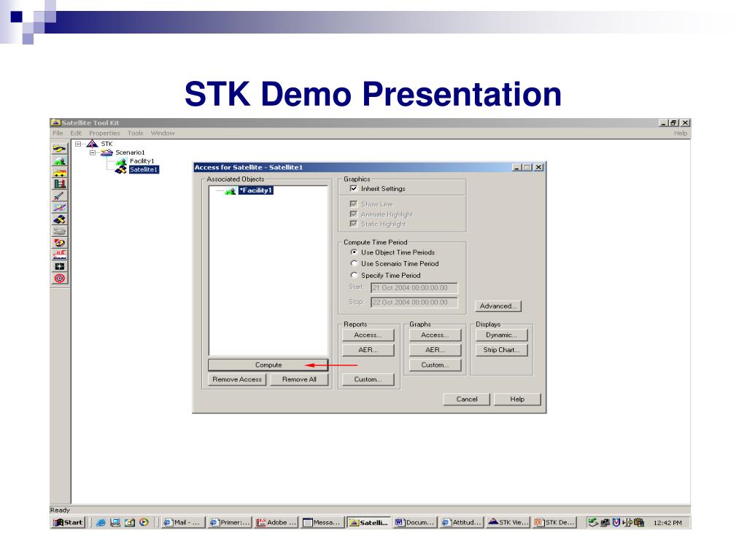This screenshot has height=560, width=747.
Task: Click the Satellite1 icon in object tree
Action: click(122, 170)
